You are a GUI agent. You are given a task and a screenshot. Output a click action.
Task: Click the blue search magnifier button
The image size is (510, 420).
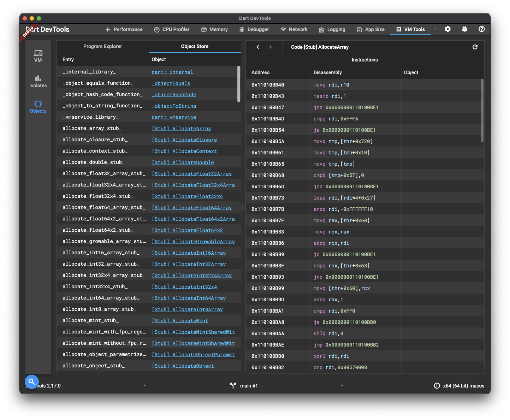tap(31, 381)
